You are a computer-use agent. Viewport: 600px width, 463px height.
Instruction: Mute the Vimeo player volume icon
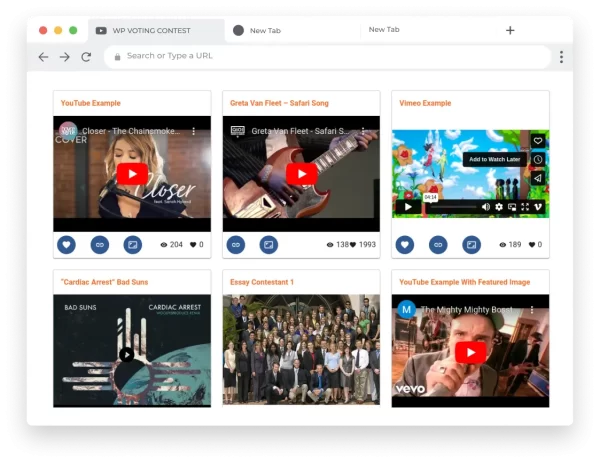[x=486, y=207]
